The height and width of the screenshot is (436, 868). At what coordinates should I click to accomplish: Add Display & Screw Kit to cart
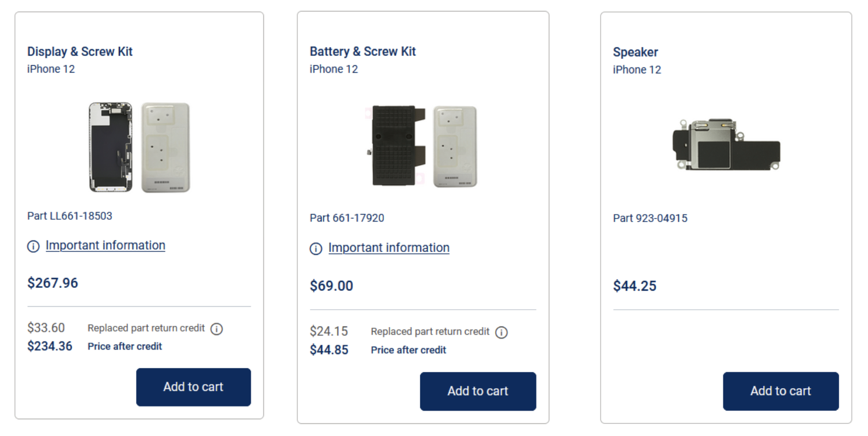(x=193, y=387)
